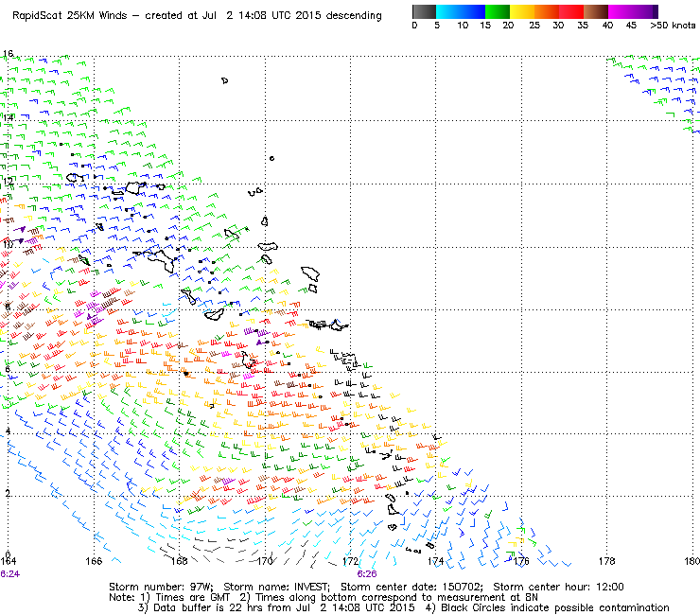Image resolution: width=700 pixels, height=615 pixels.
Task: Click longitude label 174 on bottom axis
Action: [436, 561]
